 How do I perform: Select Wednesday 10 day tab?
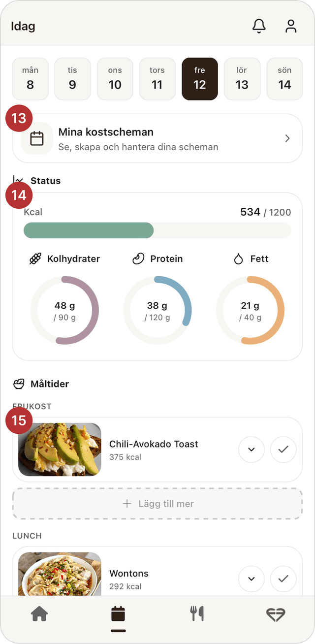click(115, 79)
